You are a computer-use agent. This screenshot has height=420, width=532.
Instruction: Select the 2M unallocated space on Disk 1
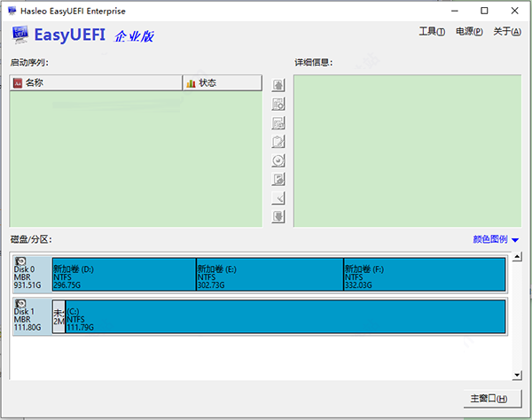click(x=59, y=316)
